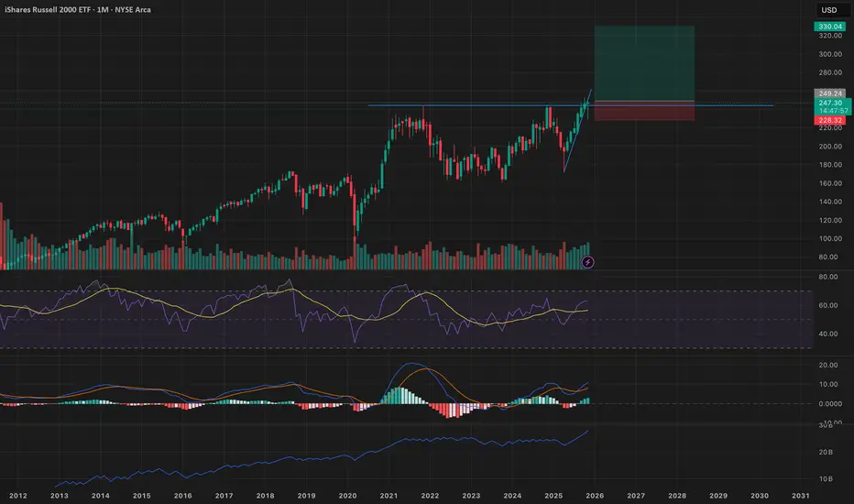Click the MACD 0.0000 axis label
Image resolution: width=854 pixels, height=504 pixels.
click(x=830, y=404)
